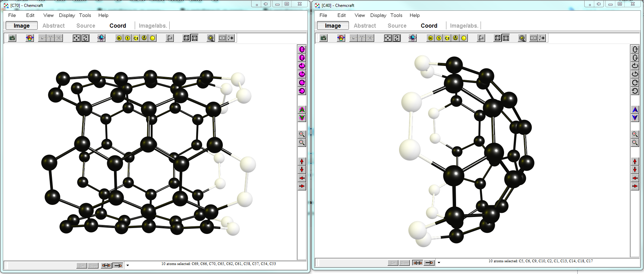Screen dimensions: 644x274
Task: Click the Show button in C40 bottom bar
Action: pyautogui.click(x=405, y=263)
